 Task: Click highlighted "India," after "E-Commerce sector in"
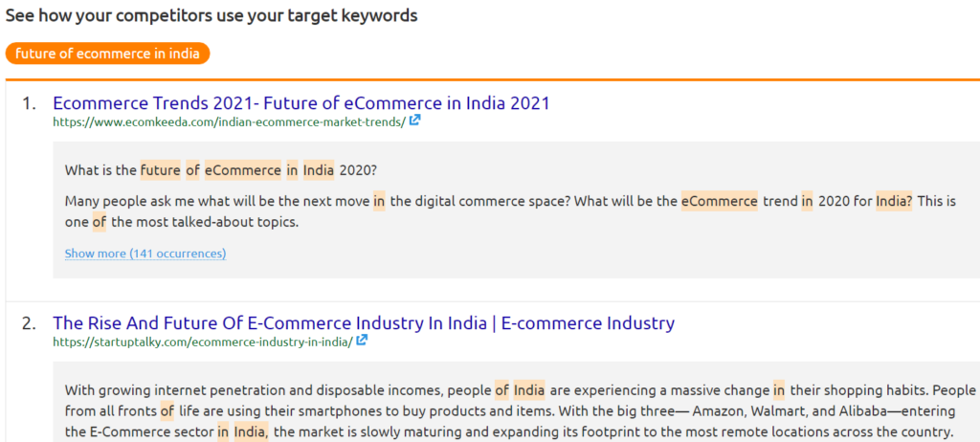pyautogui.click(x=250, y=432)
